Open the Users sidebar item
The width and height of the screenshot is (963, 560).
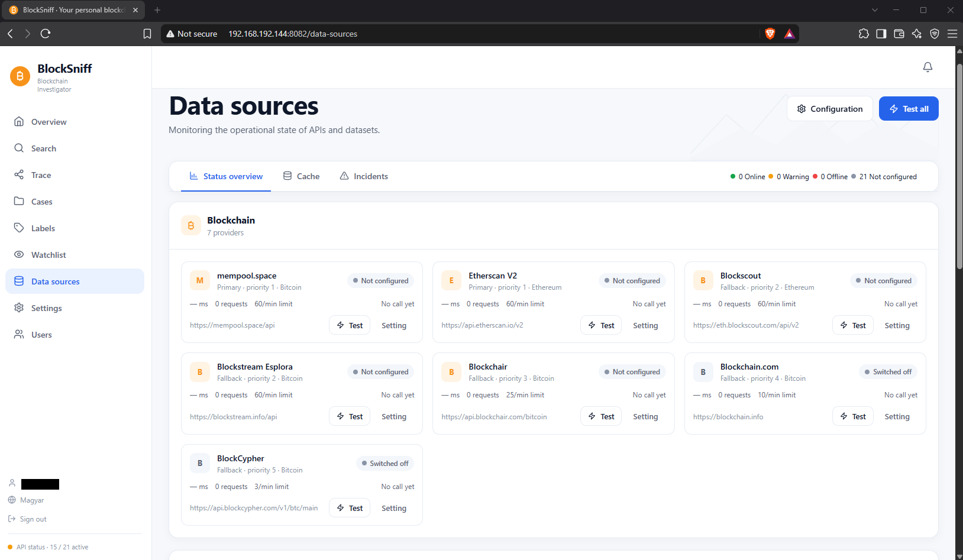pos(75,335)
